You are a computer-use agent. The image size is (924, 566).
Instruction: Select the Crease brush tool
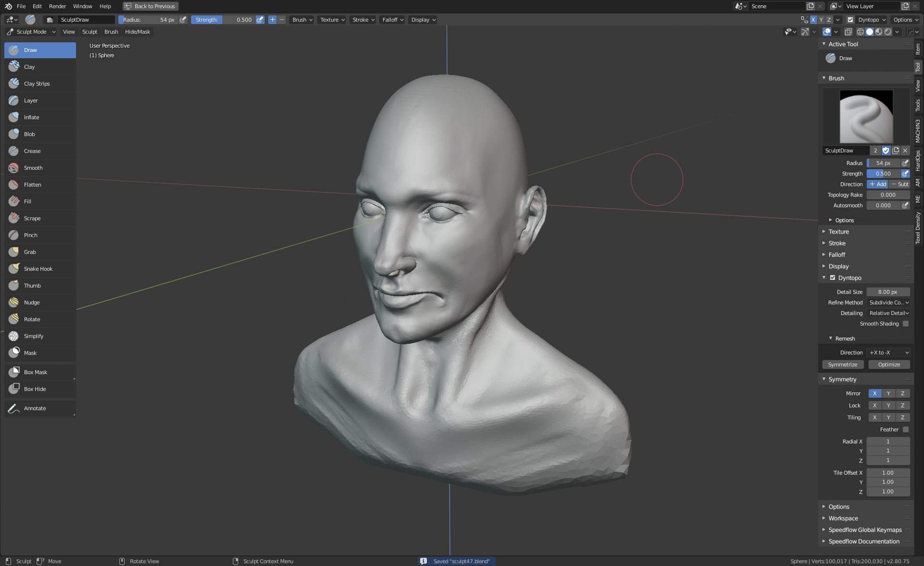point(32,151)
